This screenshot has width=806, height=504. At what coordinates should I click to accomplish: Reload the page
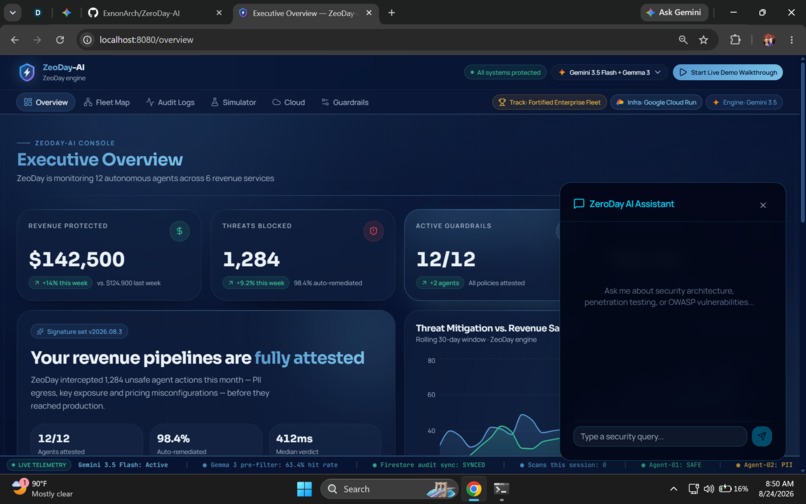60,40
